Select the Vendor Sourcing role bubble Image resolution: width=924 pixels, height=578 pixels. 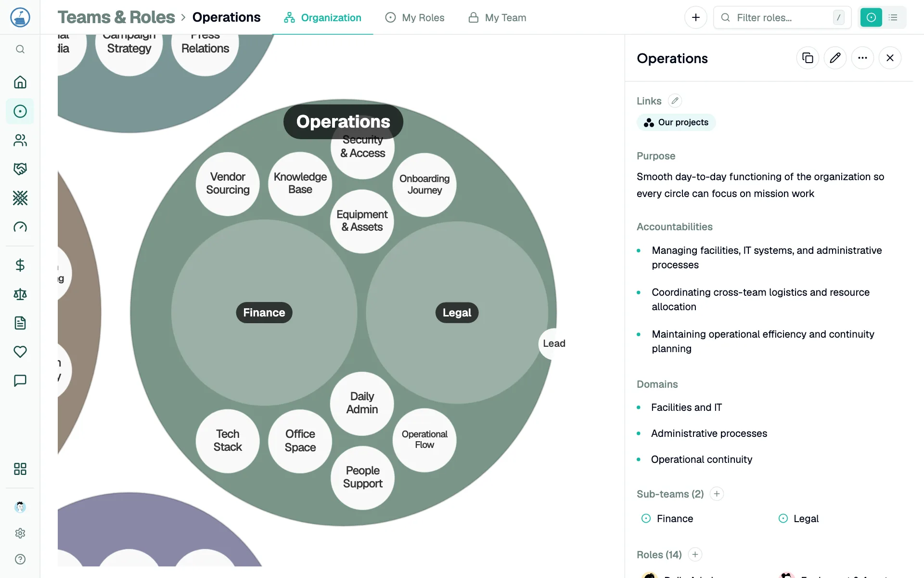coord(228,184)
